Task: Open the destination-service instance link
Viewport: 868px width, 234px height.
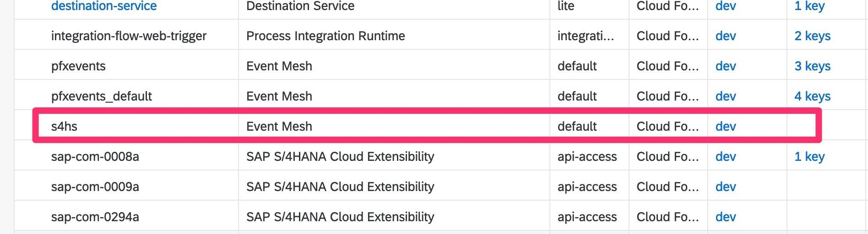Action: click(104, 6)
